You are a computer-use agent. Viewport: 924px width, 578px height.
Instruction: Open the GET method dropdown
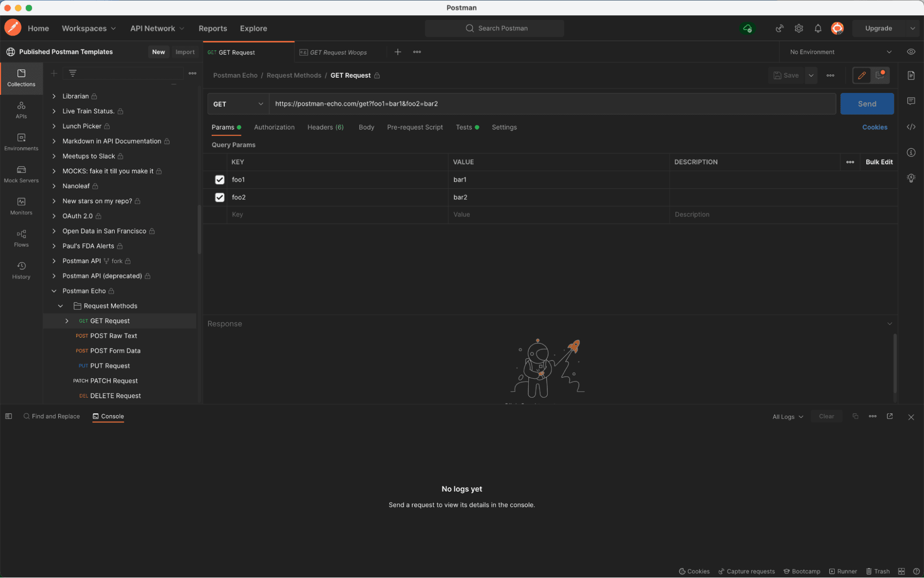pyautogui.click(x=238, y=104)
